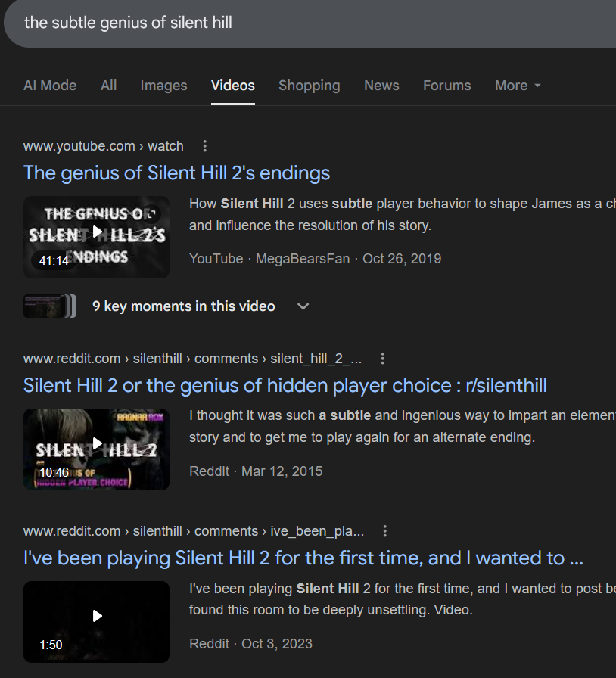Image resolution: width=616 pixels, height=678 pixels.
Task: Switch to the News tab
Action: 381,86
